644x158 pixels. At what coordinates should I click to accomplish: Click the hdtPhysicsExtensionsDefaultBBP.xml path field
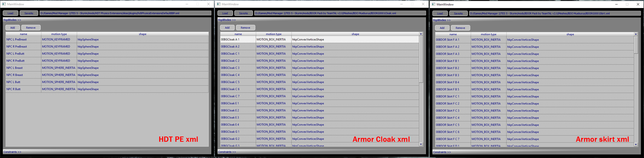pyautogui.click(x=125, y=13)
